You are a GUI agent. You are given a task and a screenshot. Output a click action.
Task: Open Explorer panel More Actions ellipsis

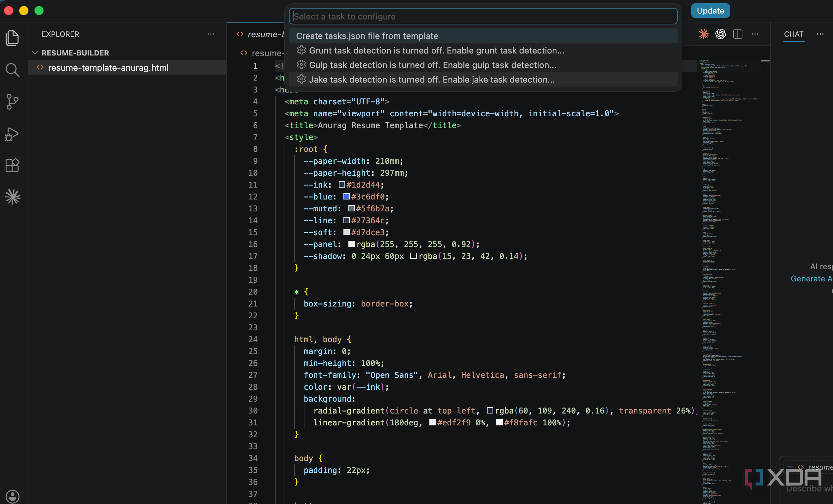coord(211,34)
